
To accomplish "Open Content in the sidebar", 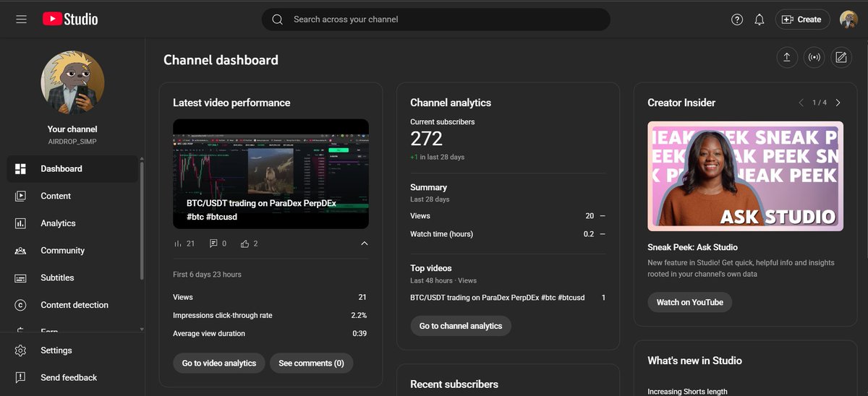I will tap(72, 196).
